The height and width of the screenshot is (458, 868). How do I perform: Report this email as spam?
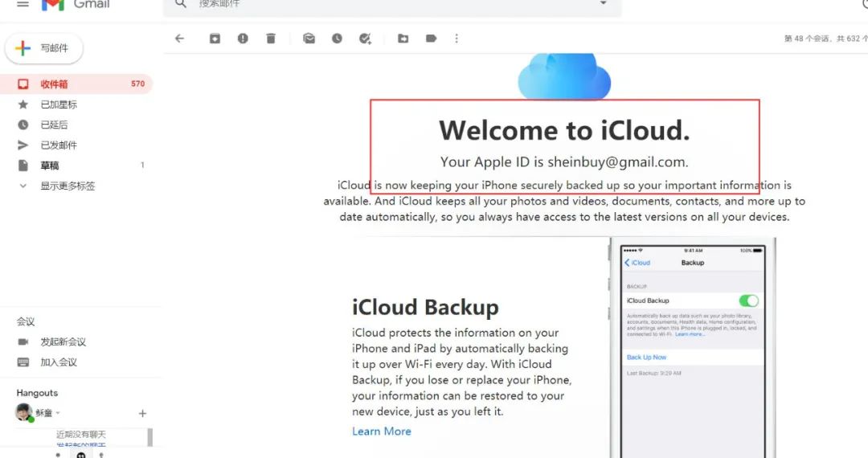point(243,39)
